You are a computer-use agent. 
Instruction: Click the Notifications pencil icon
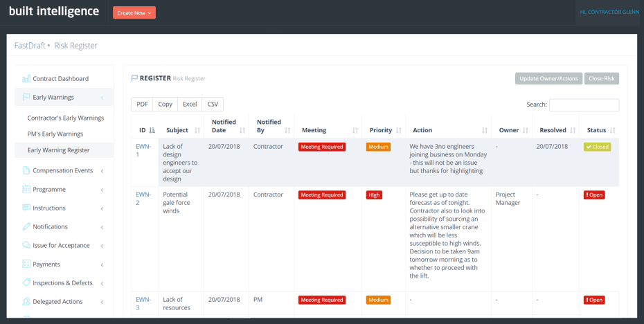coord(26,226)
